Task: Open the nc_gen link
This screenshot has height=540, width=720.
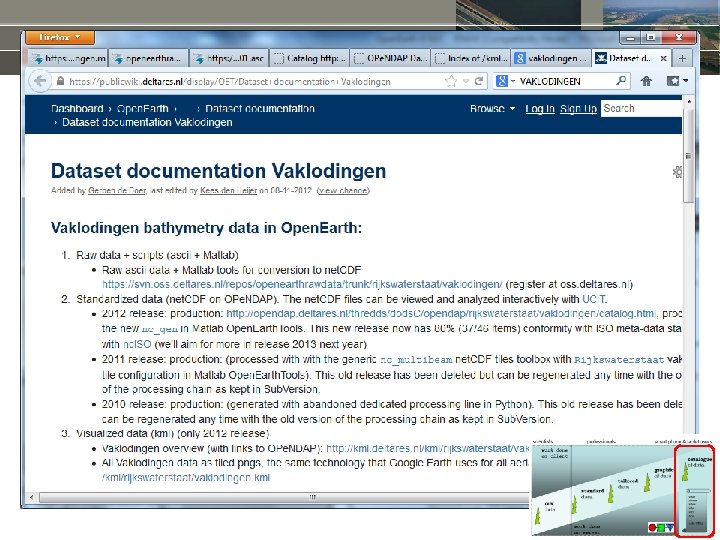Action: [x=159, y=329]
